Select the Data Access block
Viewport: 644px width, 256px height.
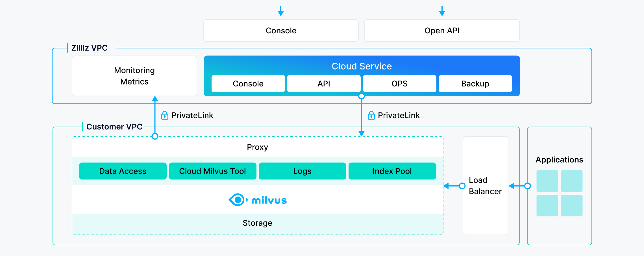pyautogui.click(x=123, y=171)
